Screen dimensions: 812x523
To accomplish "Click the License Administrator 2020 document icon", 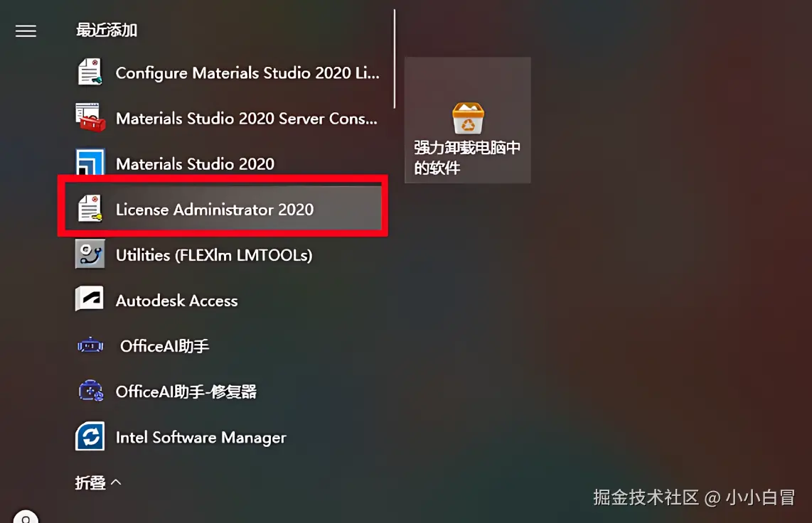I will [x=90, y=208].
